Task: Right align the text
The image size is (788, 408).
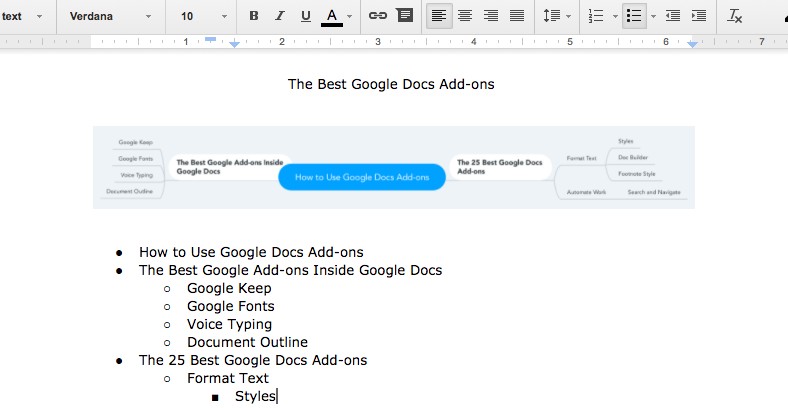Action: pyautogui.click(x=490, y=16)
